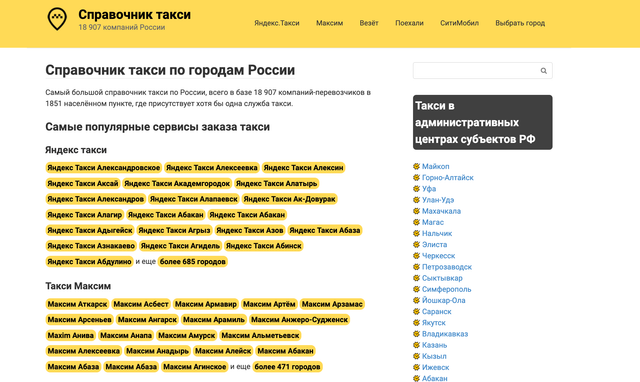Open the Майкоп city link
Image resolution: width=640 pixels, height=382 pixels.
click(436, 167)
